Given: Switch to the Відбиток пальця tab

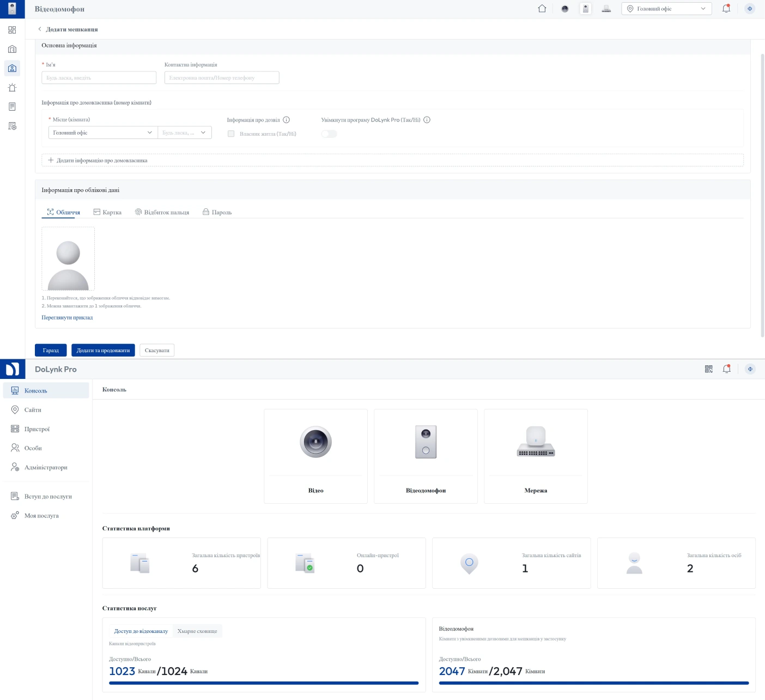Looking at the screenshot, I should [162, 212].
